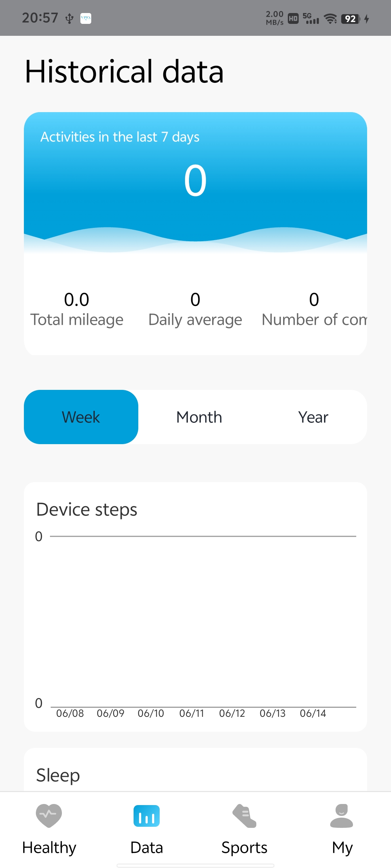Open the Healthy heart icon

click(49, 816)
